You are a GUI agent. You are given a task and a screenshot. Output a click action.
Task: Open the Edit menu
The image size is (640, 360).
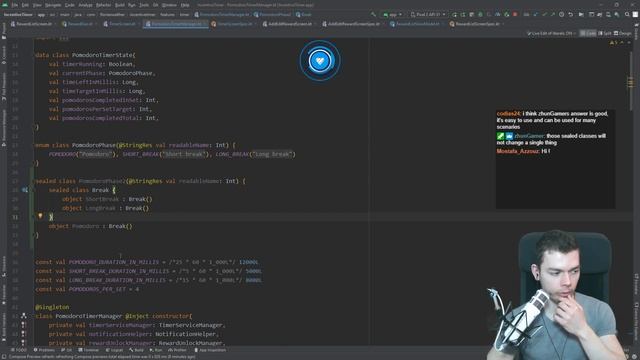coord(25,5)
